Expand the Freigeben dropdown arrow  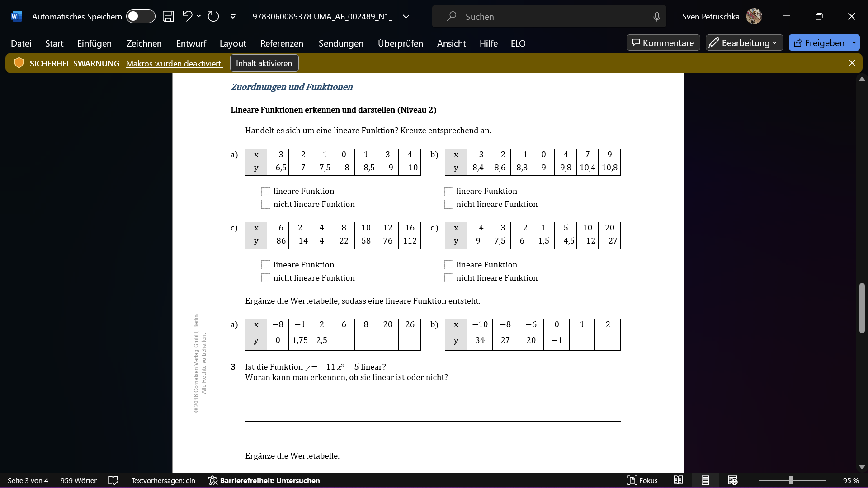(x=854, y=42)
